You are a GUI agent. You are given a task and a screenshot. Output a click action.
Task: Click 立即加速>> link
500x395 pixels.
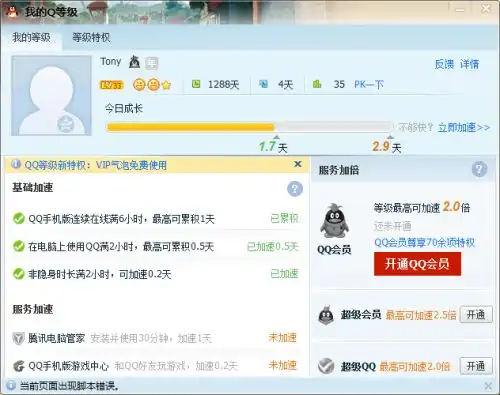point(464,127)
